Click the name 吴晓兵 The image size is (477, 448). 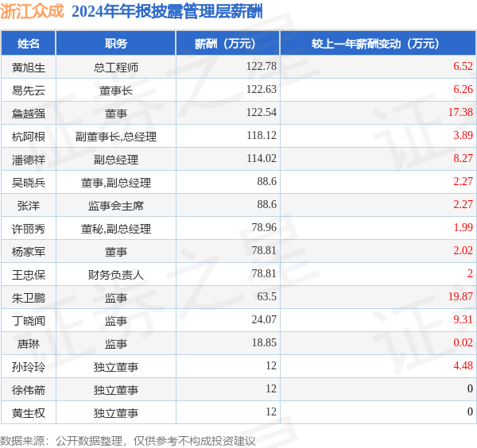pos(29,183)
